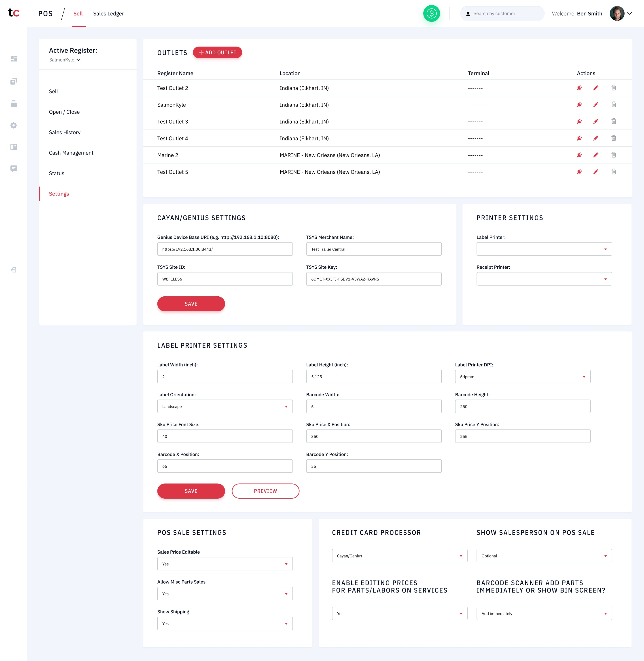The width and height of the screenshot is (644, 661).
Task: Delete the Test Outlet 4 row
Action: [x=614, y=138]
